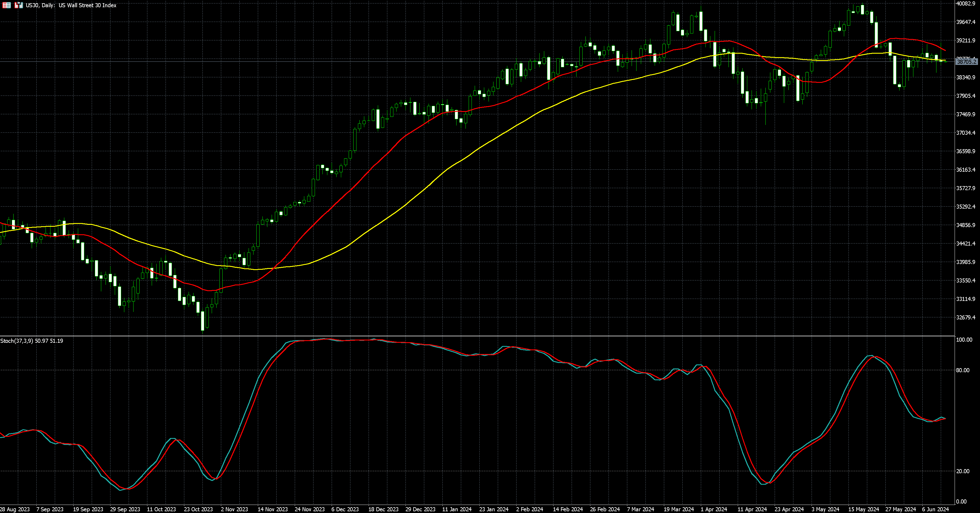980x513 pixels.
Task: Click the 14 Nov 2023 date label
Action: 272,509
